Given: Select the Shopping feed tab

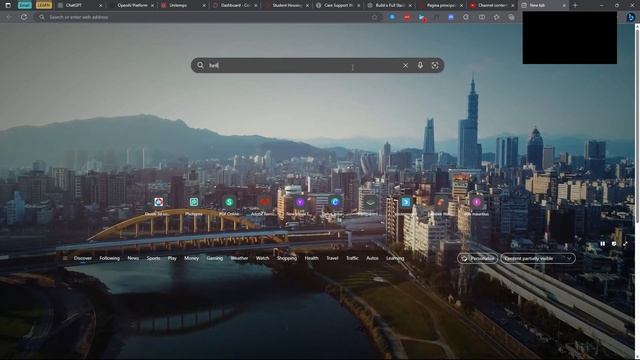Looking at the screenshot, I should pos(287,258).
